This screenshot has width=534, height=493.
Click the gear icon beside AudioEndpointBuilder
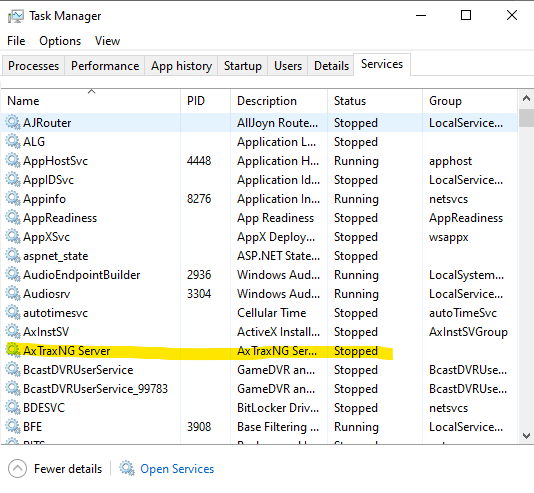13,275
